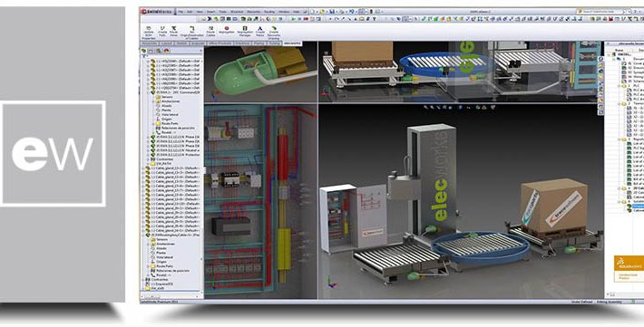Click the green play icon in toolbar

point(293,19)
